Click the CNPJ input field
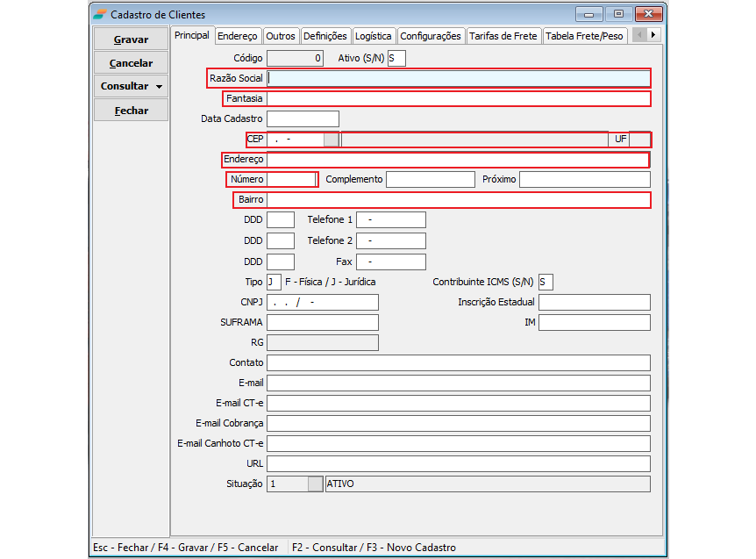This screenshot has width=756, height=559. 323,302
